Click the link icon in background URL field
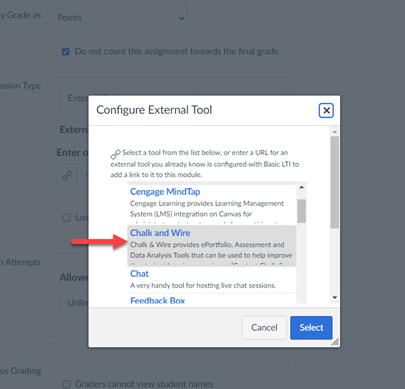 (67, 175)
